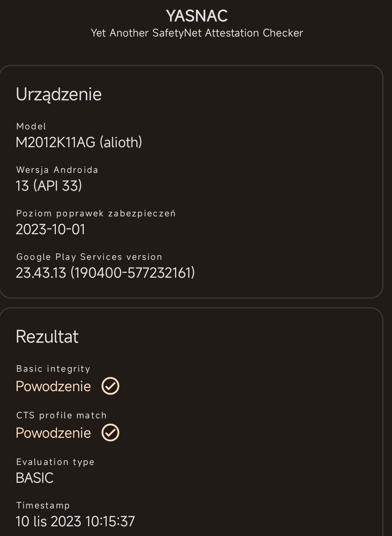Image resolution: width=392 pixels, height=536 pixels.
Task: Select the 2023-10-01 security patch date
Action: coord(50,230)
